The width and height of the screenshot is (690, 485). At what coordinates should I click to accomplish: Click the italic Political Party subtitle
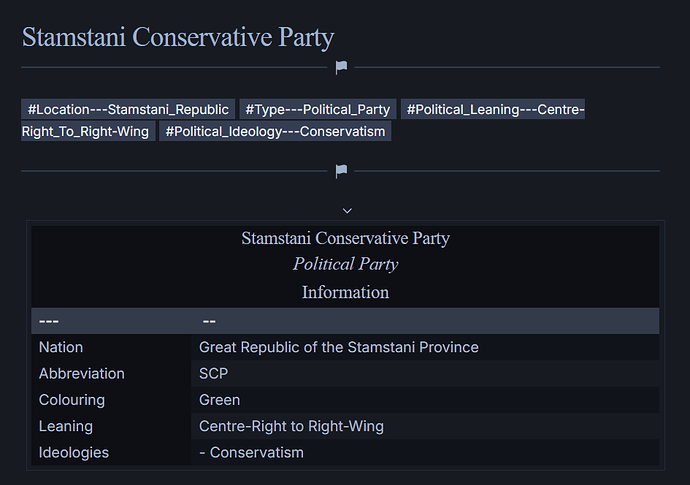345,264
